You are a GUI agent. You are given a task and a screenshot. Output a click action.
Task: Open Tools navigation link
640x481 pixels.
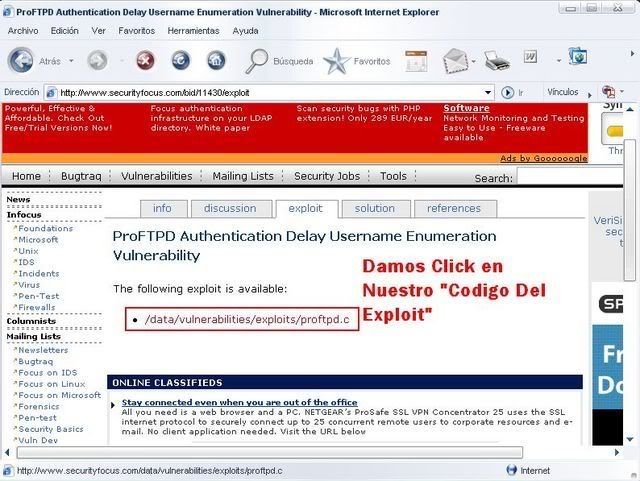tap(393, 176)
